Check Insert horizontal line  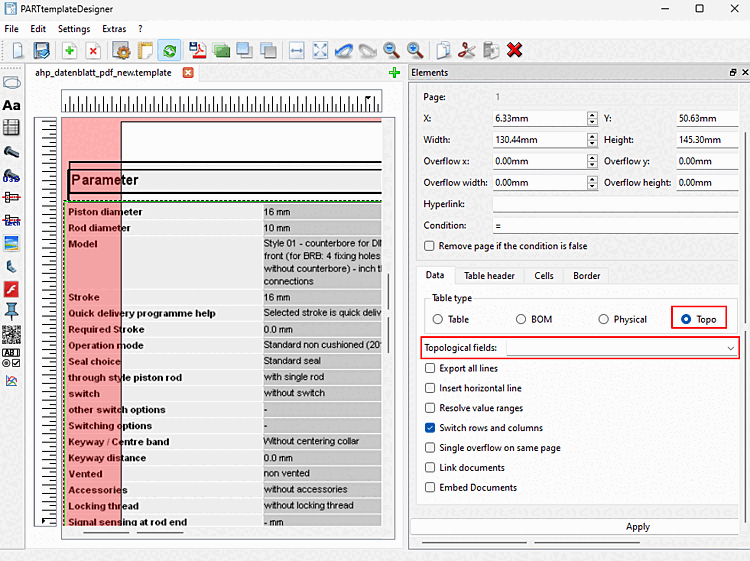pos(430,388)
